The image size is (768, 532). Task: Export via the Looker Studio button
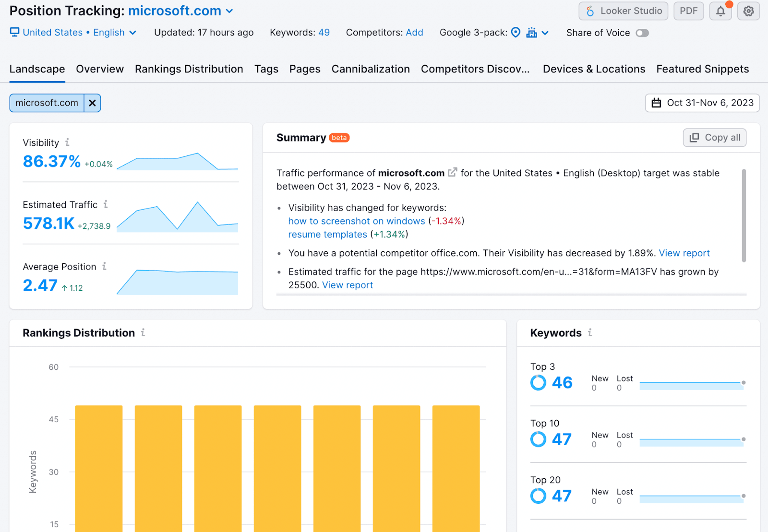coord(623,11)
